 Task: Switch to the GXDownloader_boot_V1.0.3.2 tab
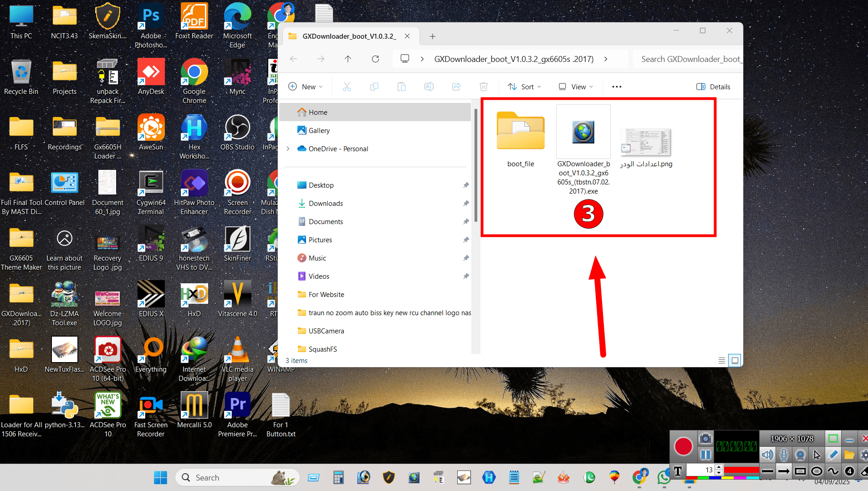click(346, 36)
